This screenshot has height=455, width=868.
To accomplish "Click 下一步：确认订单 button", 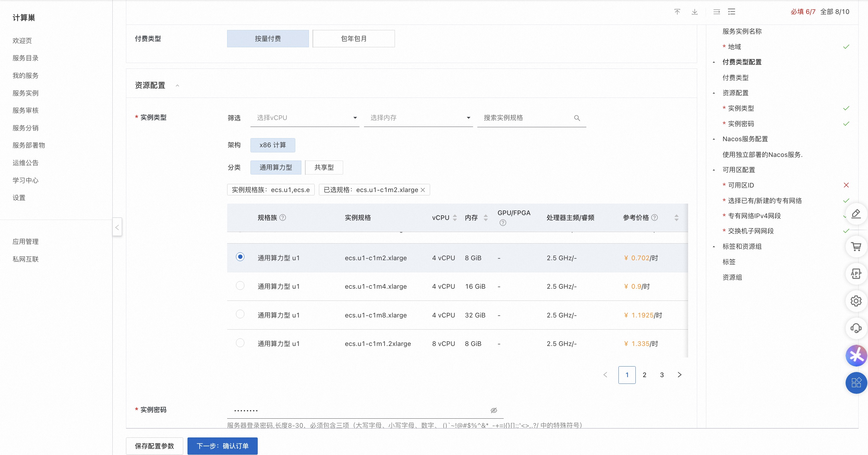I will (x=222, y=446).
